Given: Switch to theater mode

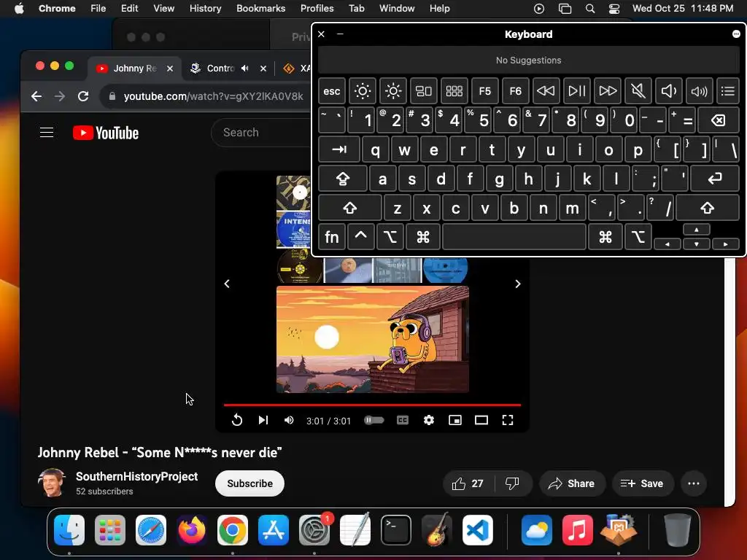Looking at the screenshot, I should [481, 420].
